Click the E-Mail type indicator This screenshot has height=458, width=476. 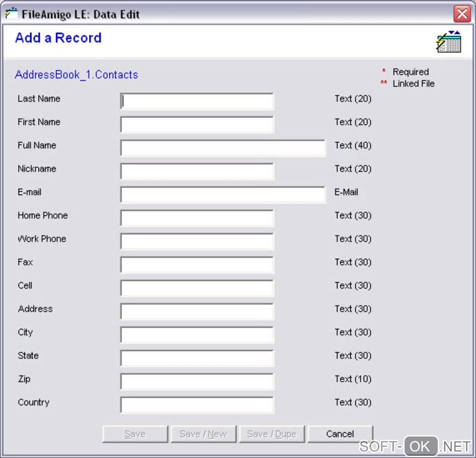[x=346, y=192]
